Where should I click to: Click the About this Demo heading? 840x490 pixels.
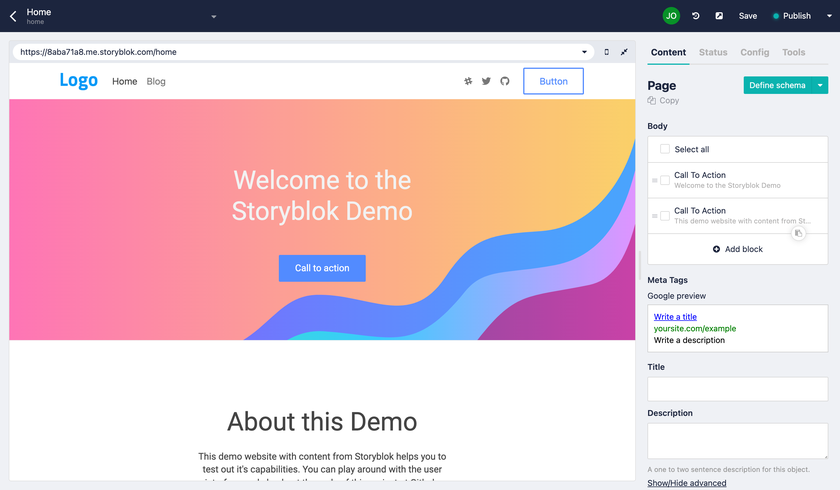322,421
